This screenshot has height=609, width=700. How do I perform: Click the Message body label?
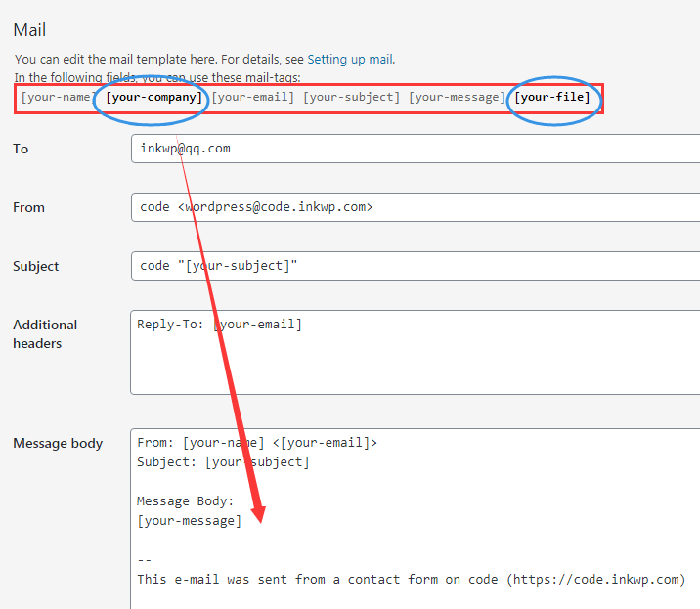tap(58, 443)
